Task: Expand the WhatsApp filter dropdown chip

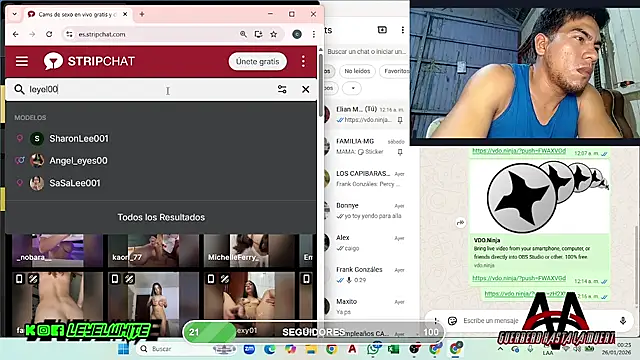Action: (353, 88)
